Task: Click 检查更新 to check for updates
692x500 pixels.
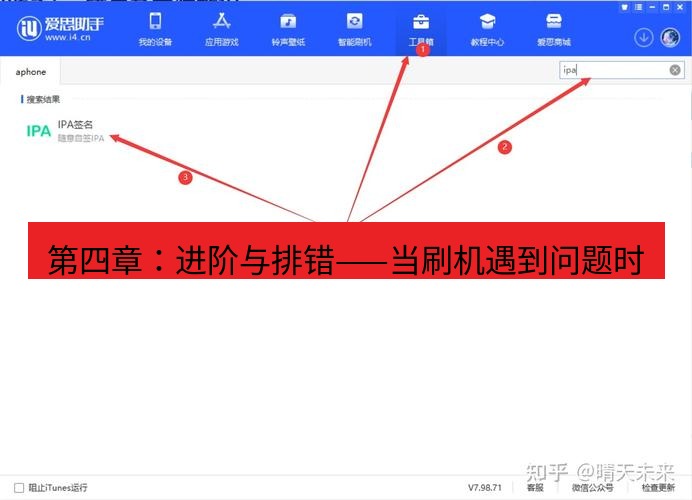Action: click(658, 488)
